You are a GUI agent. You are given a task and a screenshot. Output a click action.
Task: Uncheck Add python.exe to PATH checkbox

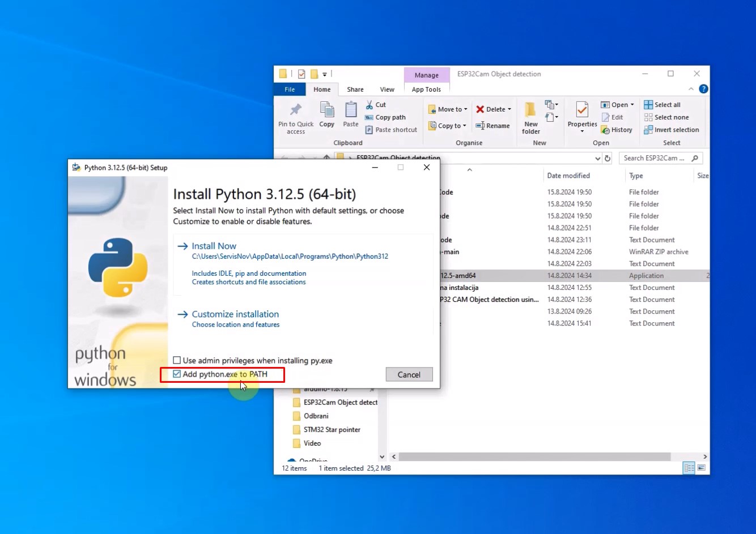(177, 374)
